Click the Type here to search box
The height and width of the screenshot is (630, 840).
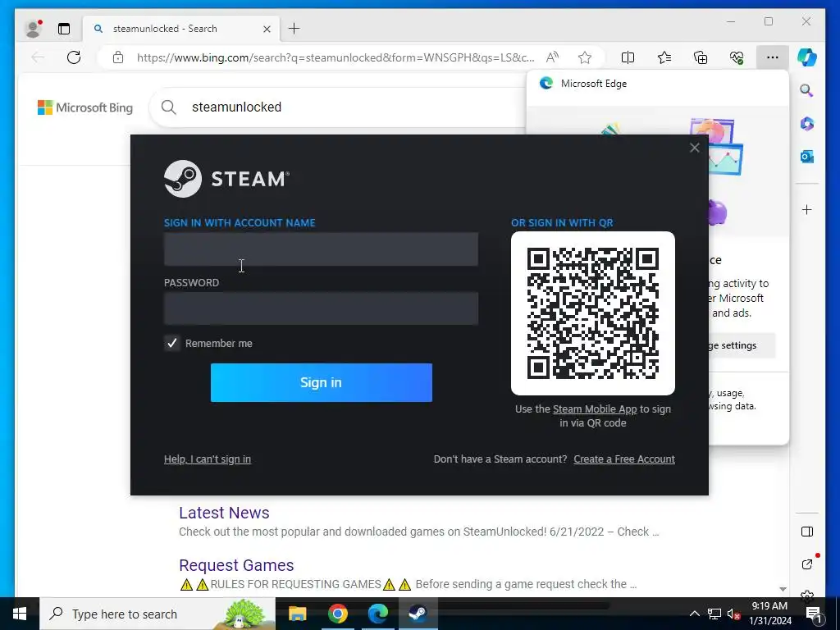157,614
